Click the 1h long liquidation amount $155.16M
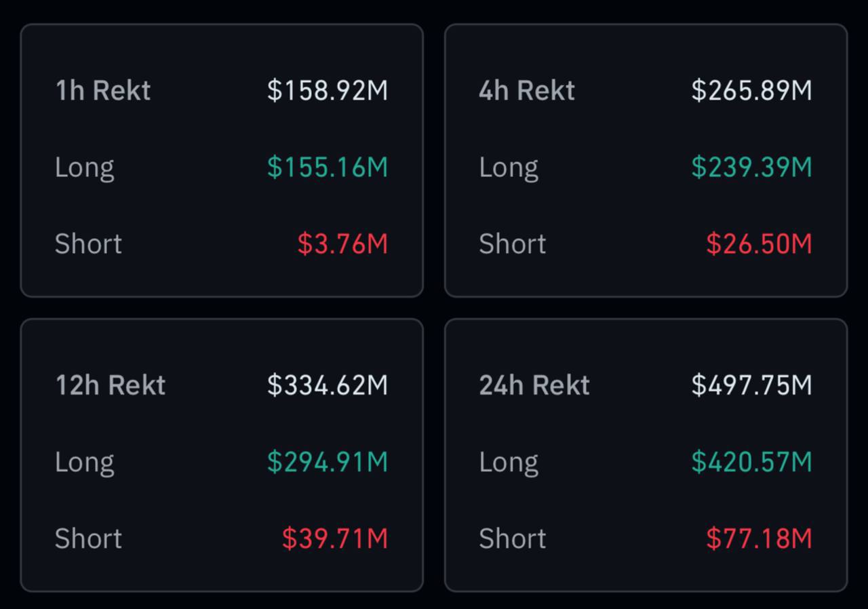Viewport: 868px width, 609px height. (x=327, y=168)
